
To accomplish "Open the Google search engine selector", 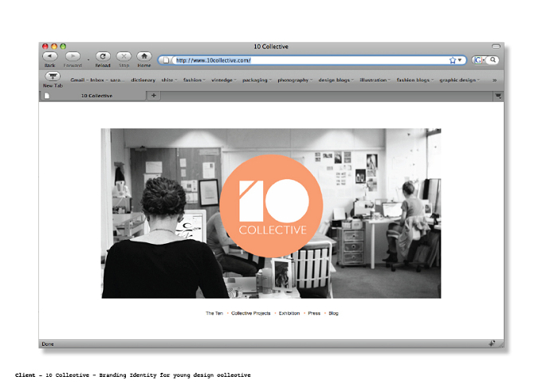I will click(480, 60).
